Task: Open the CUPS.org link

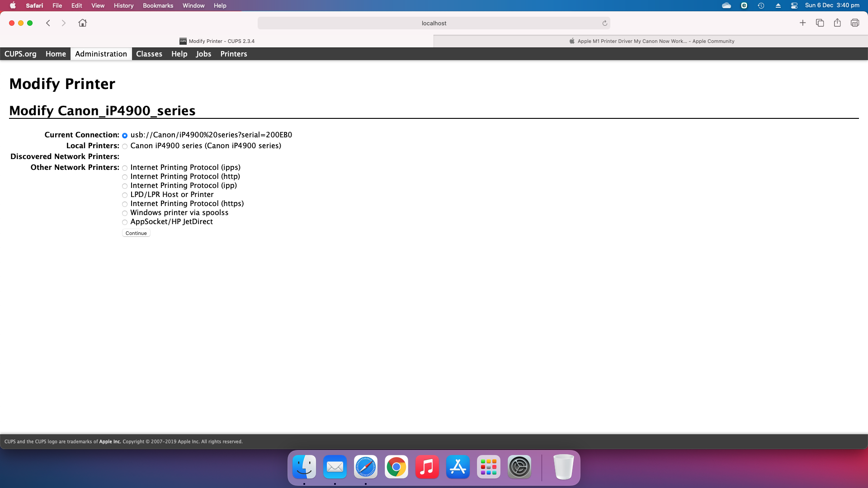Action: 20,54
